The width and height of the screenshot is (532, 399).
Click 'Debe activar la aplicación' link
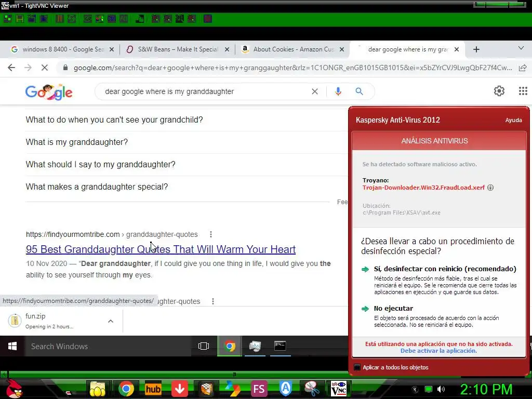click(438, 351)
